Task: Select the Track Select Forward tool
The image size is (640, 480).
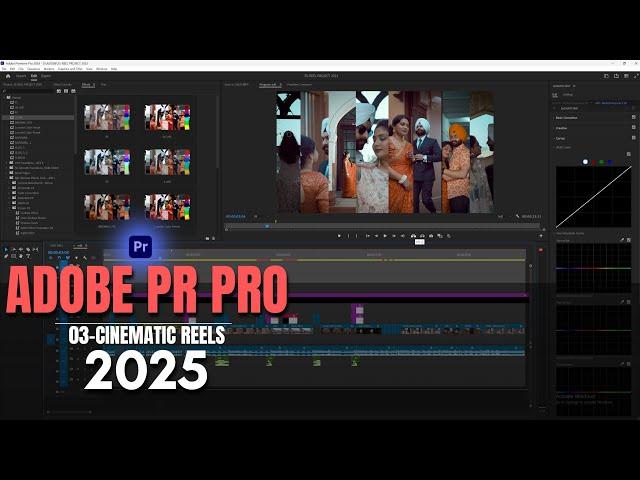Action: point(13,249)
